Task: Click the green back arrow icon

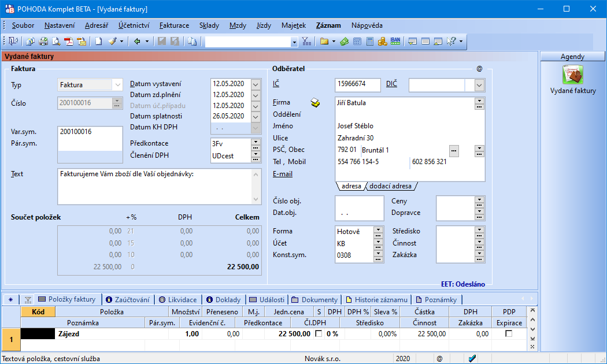Action: (137, 41)
